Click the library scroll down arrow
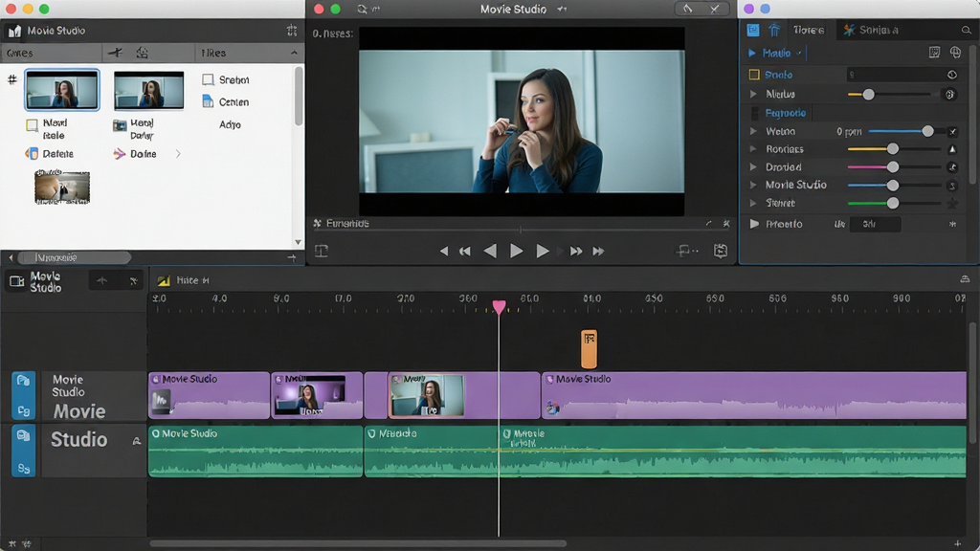The height and width of the screenshot is (551, 980). coord(299,242)
